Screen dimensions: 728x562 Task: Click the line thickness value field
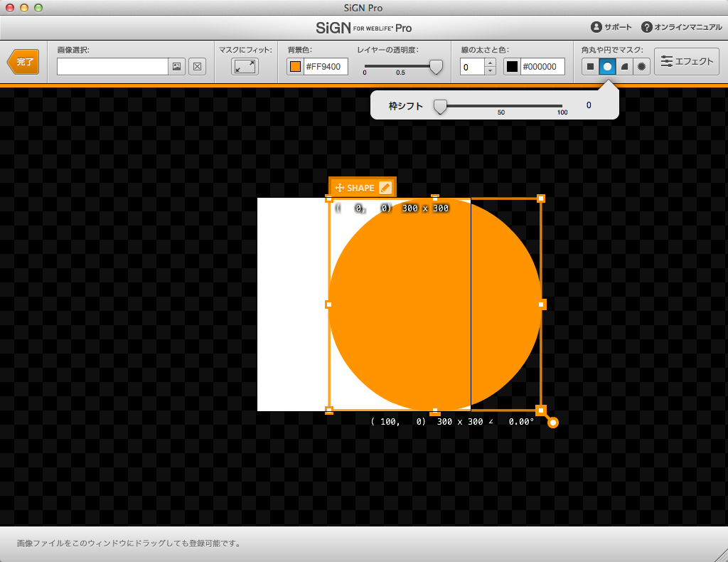472,66
